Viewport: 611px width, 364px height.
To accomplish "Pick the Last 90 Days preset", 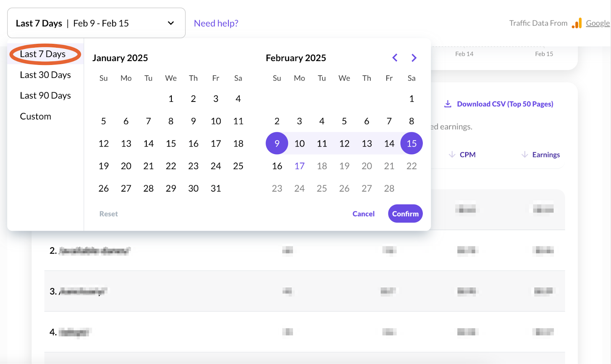I will (45, 95).
